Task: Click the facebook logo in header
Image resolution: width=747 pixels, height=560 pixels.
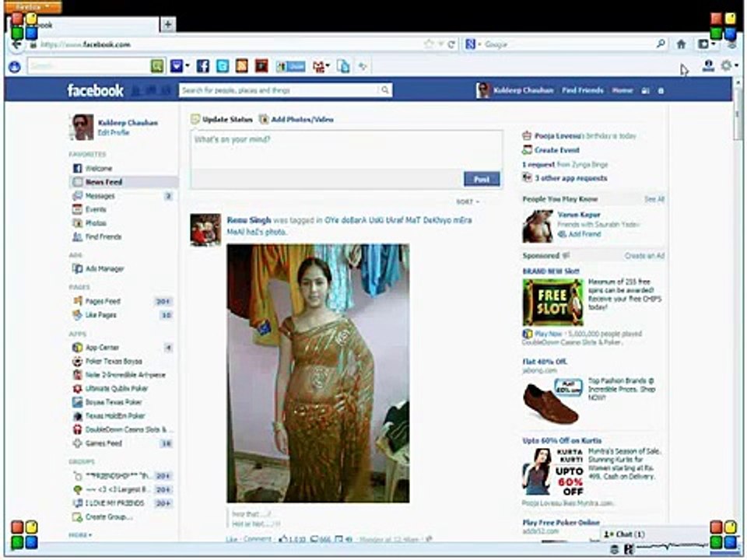Action: 95,90
